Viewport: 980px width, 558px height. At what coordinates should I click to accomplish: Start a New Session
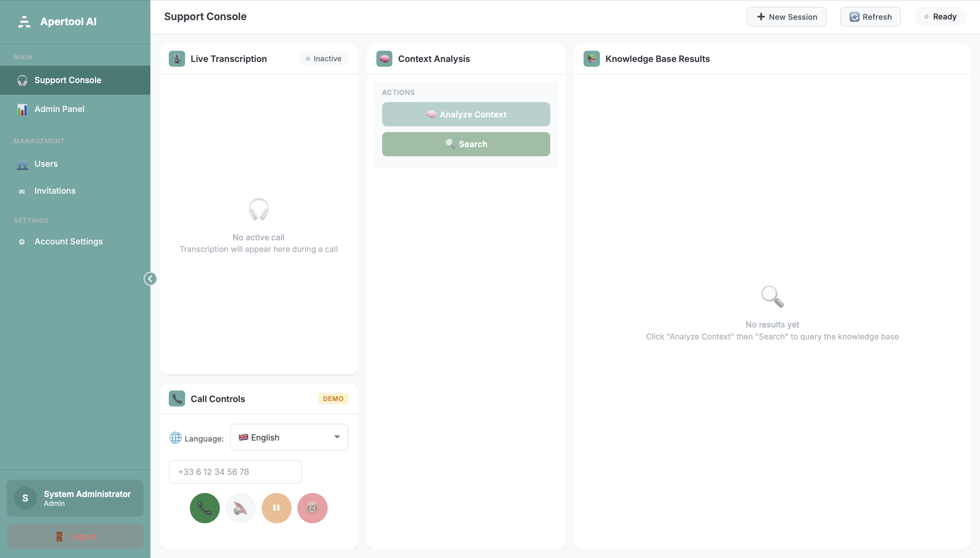coord(786,16)
